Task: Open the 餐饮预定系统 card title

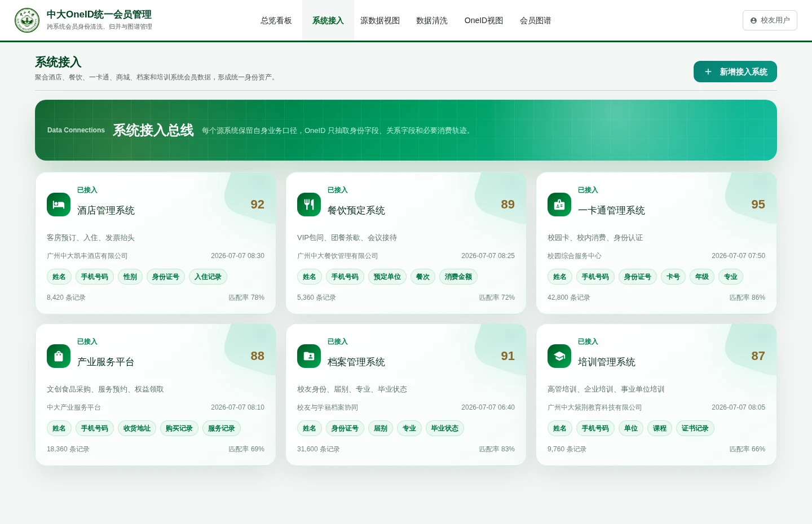Action: 356,210
